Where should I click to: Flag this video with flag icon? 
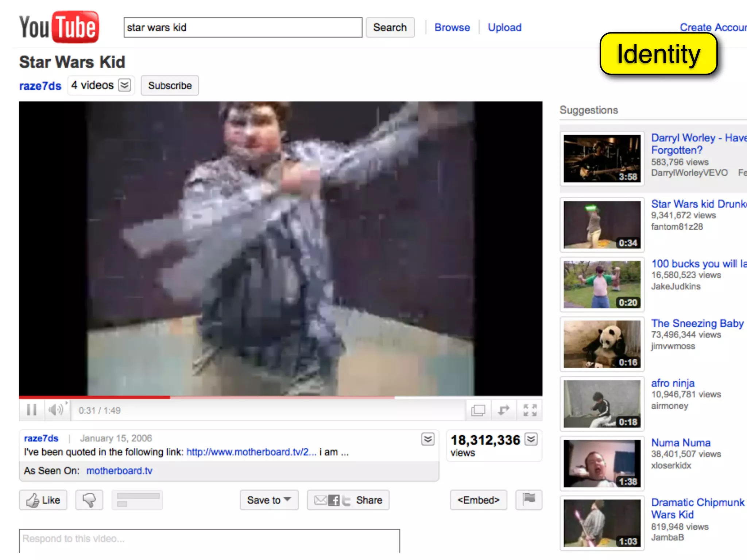pos(529,499)
